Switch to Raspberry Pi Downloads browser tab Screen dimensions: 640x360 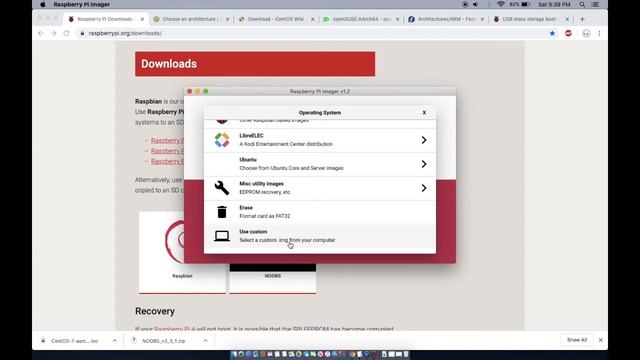click(105, 19)
